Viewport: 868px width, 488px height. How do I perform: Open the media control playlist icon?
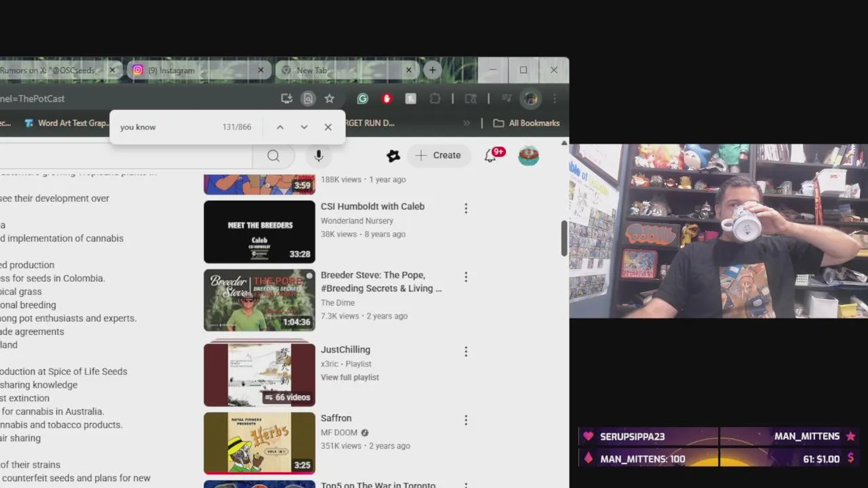[506, 98]
